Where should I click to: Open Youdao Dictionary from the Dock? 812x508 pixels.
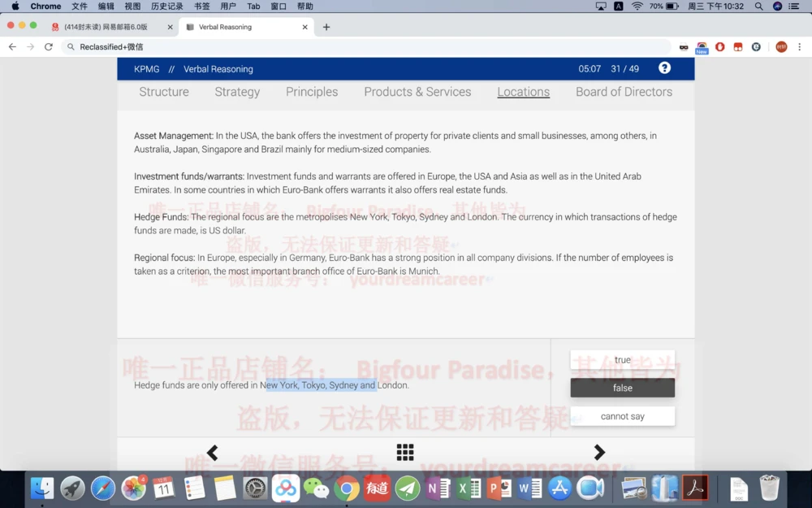tap(377, 488)
